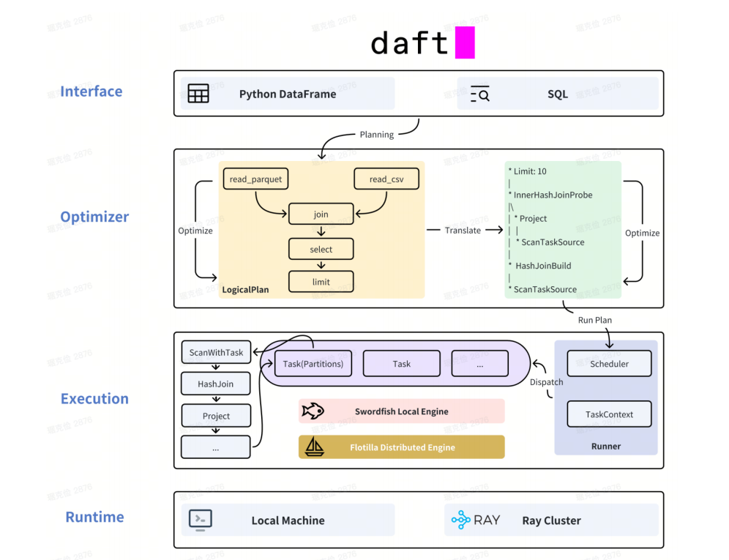Screen dimensions: 729x560
Task: Click the Ray Cluster label
Action: tap(551, 520)
